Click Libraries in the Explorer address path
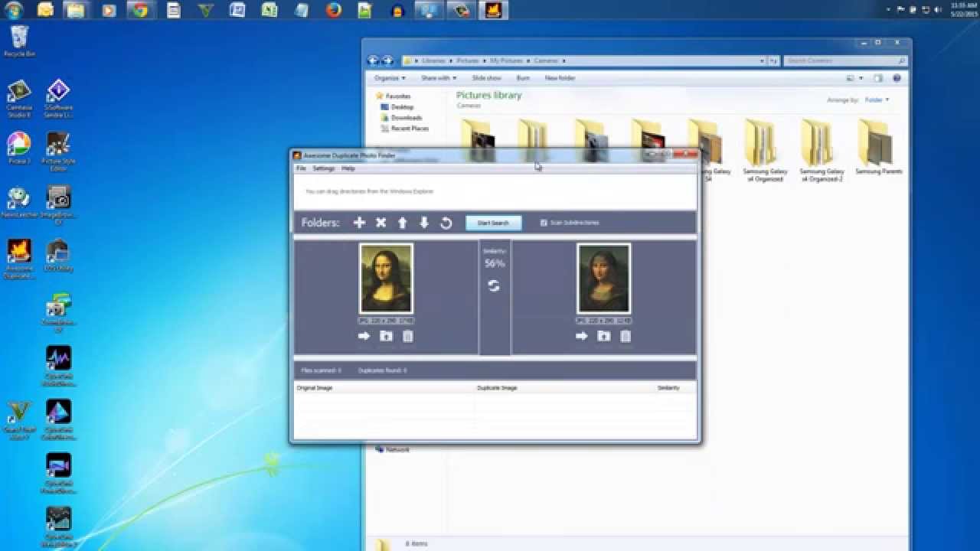 (x=433, y=60)
